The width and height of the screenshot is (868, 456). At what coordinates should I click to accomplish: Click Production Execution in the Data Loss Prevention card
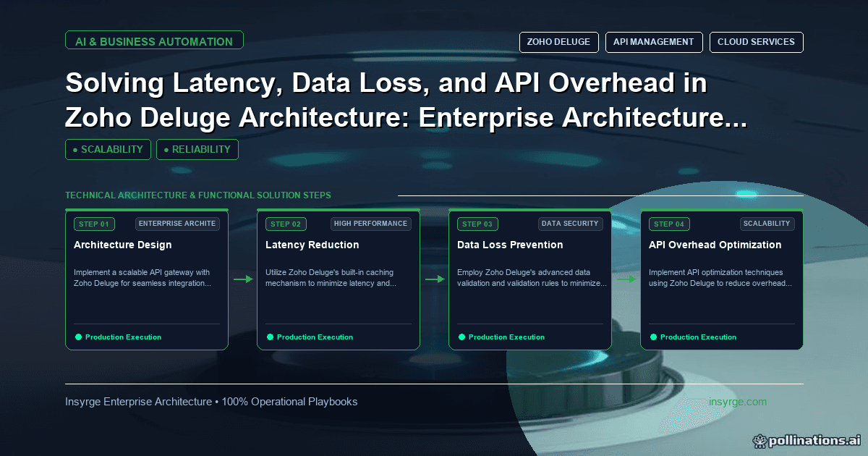pos(506,337)
